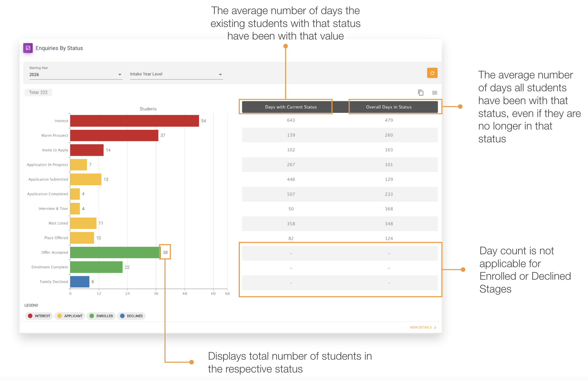Image resolution: width=588 pixels, height=380 pixels.
Task: Click the refresh icon to reload the chart
Action: (x=433, y=73)
